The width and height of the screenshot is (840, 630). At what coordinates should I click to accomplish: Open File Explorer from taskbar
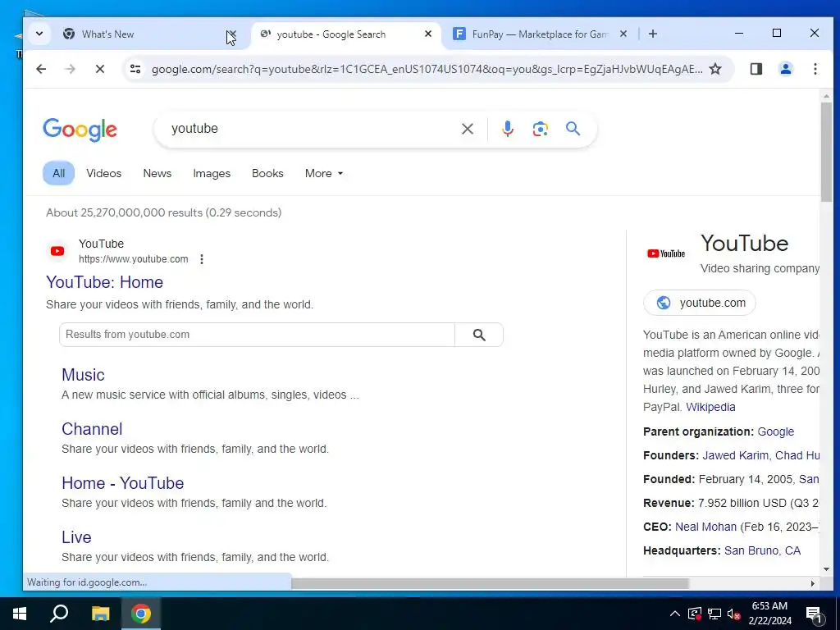(100, 614)
